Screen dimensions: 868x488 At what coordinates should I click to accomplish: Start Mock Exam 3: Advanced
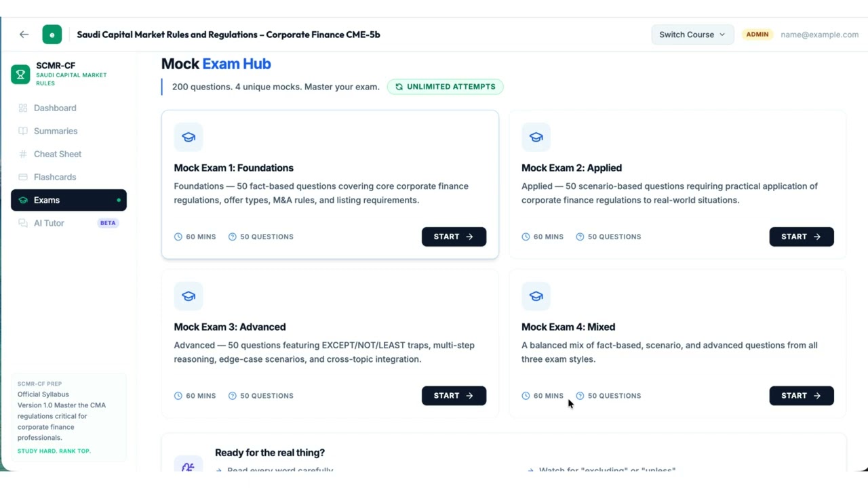point(454,396)
